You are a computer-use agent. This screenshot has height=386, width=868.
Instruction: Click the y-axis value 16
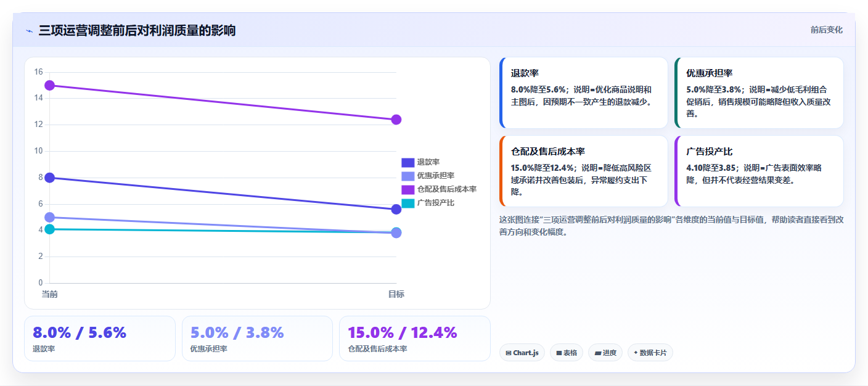tap(38, 72)
